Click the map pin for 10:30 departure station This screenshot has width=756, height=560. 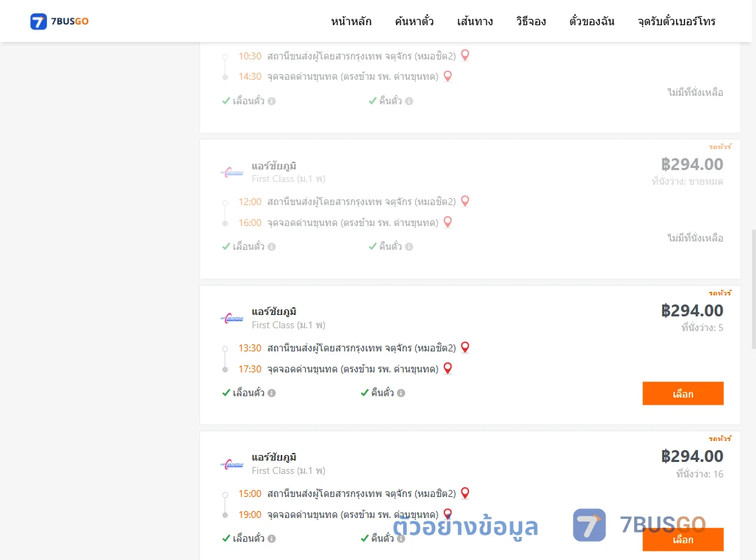tap(465, 55)
